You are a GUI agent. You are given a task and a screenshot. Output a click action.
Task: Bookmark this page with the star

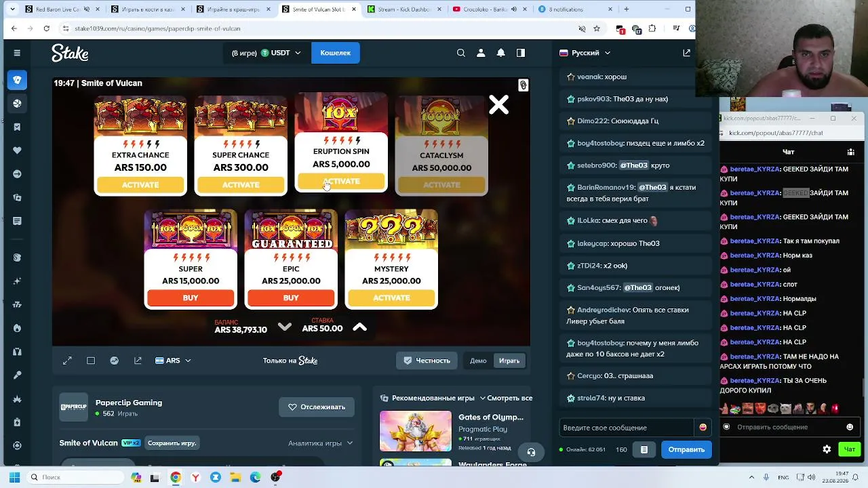(596, 28)
